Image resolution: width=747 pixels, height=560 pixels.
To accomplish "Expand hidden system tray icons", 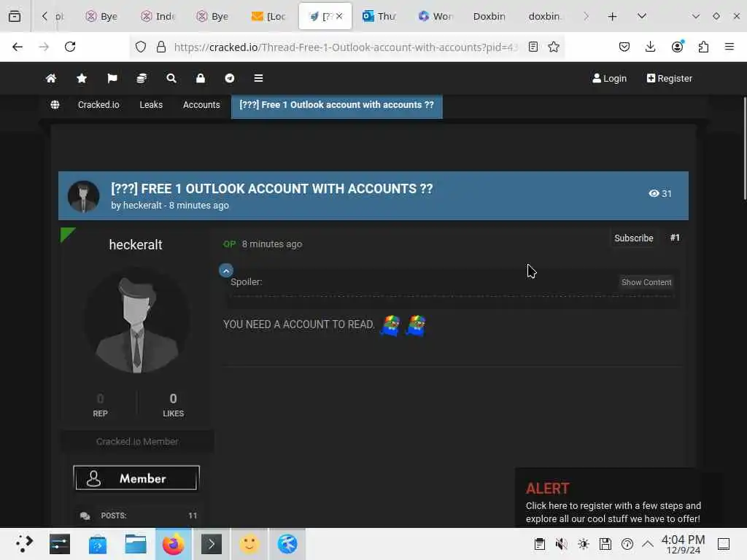I will [648, 544].
